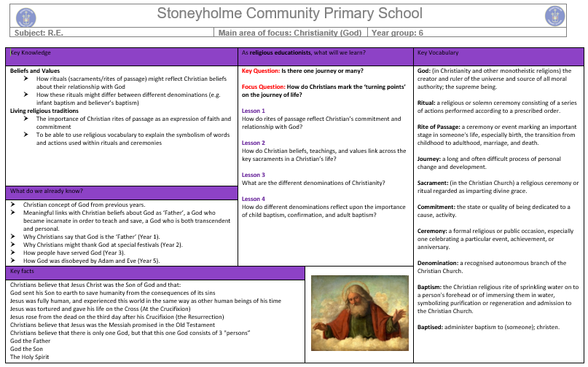Open the 'Lesson 4' heading
This screenshot has height=367, width=588.
click(x=254, y=199)
